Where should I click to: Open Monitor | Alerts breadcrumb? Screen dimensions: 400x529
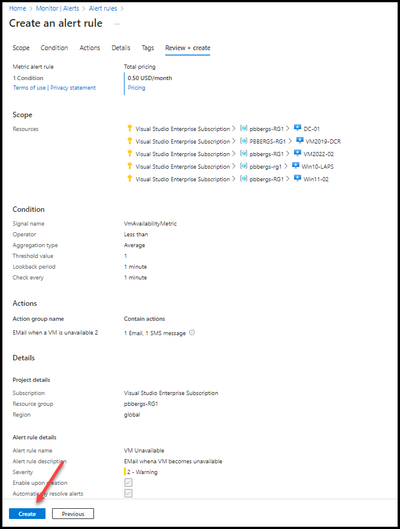point(57,8)
